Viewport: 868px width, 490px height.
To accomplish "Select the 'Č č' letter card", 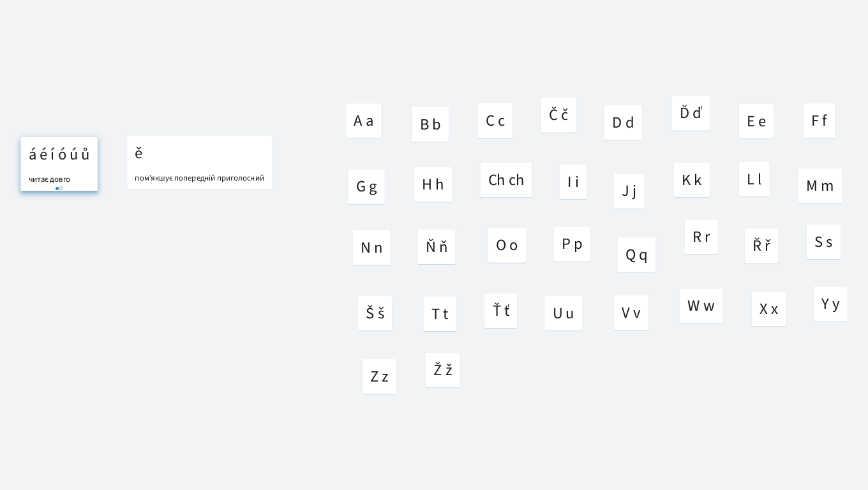I will coord(558,115).
